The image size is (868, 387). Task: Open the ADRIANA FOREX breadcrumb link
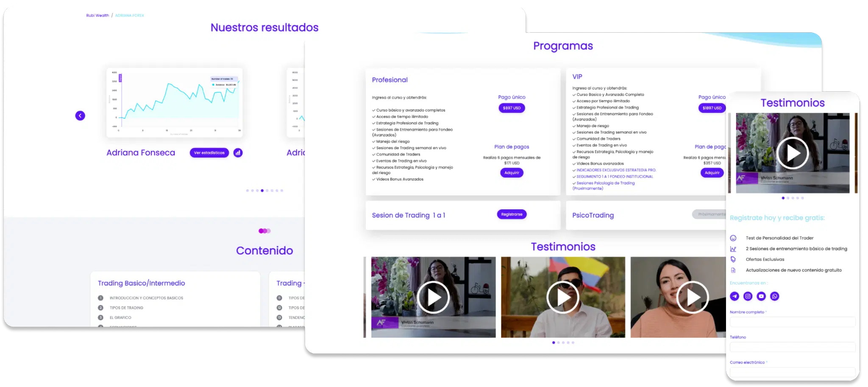[130, 15]
